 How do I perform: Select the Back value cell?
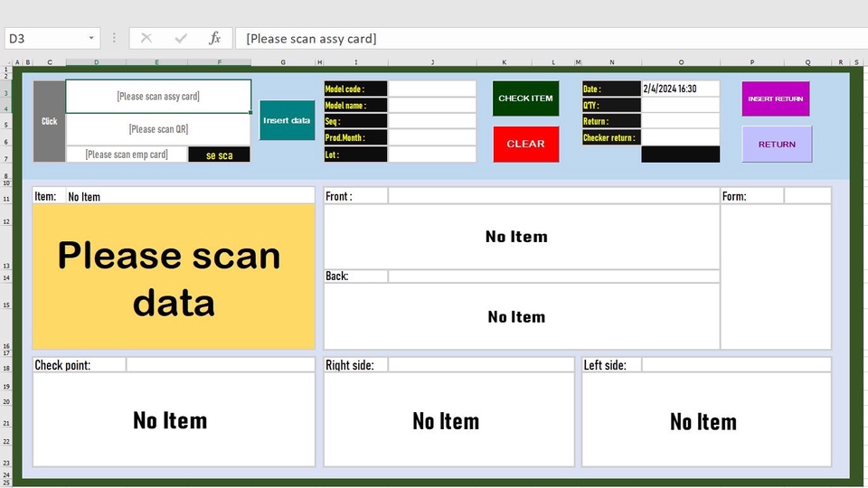[553, 276]
